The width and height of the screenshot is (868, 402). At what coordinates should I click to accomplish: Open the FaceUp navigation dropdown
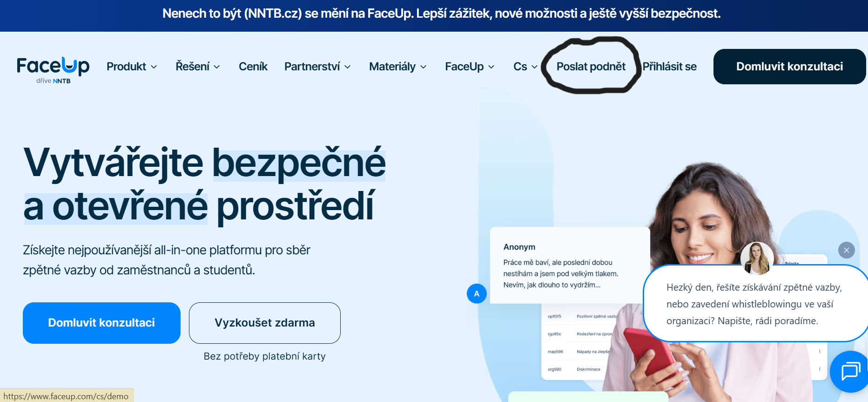469,67
